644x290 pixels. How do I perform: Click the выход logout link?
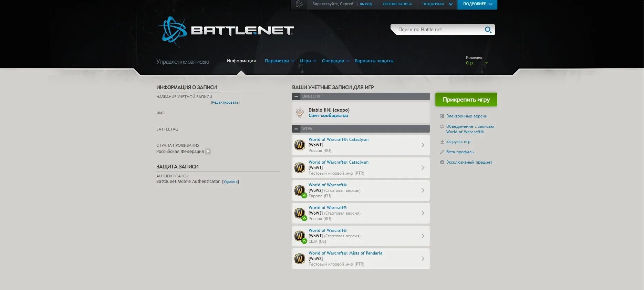point(366,4)
